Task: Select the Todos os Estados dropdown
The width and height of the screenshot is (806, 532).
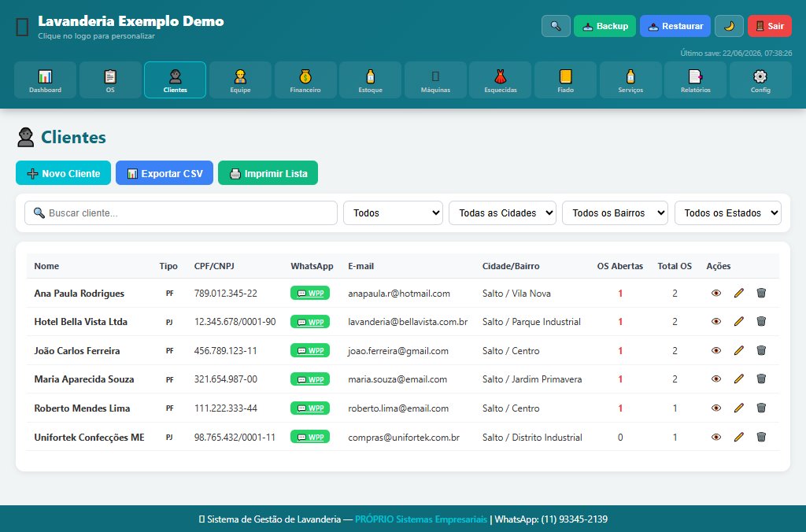Action: [728, 212]
